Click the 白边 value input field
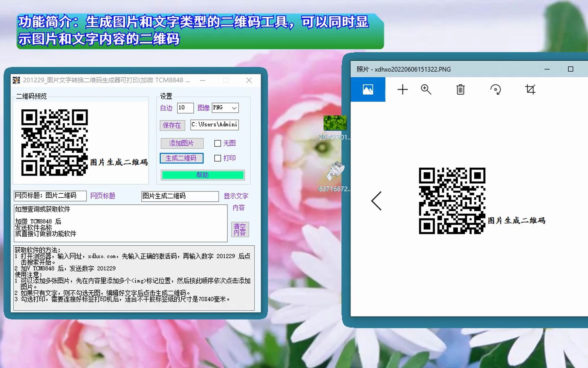Screen dimensions: 588x368 pos(185,108)
